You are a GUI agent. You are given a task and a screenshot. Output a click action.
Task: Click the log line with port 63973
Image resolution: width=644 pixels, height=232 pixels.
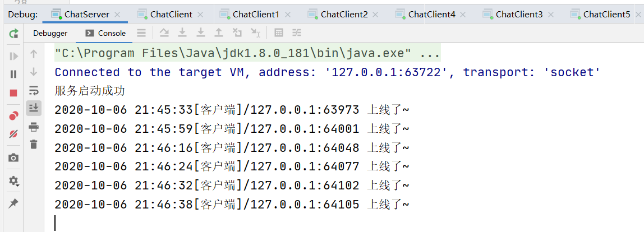[232, 110]
